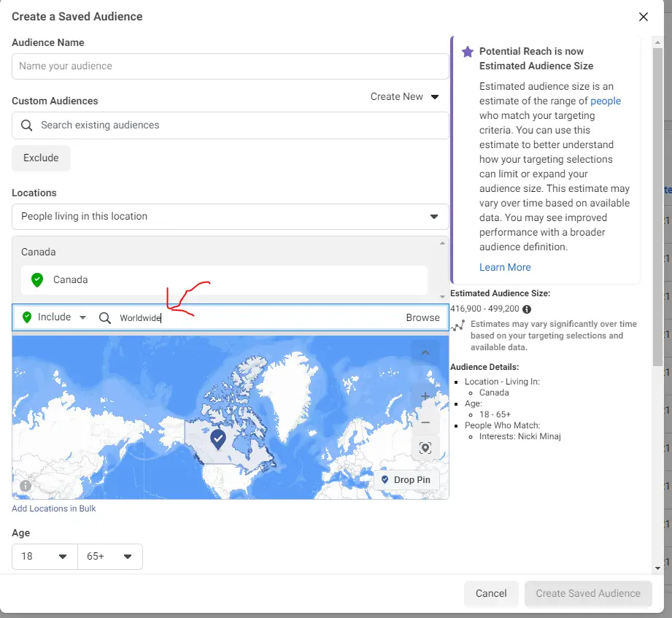The image size is (672, 618).
Task: Click the Search existing audiences field
Action: 230,125
